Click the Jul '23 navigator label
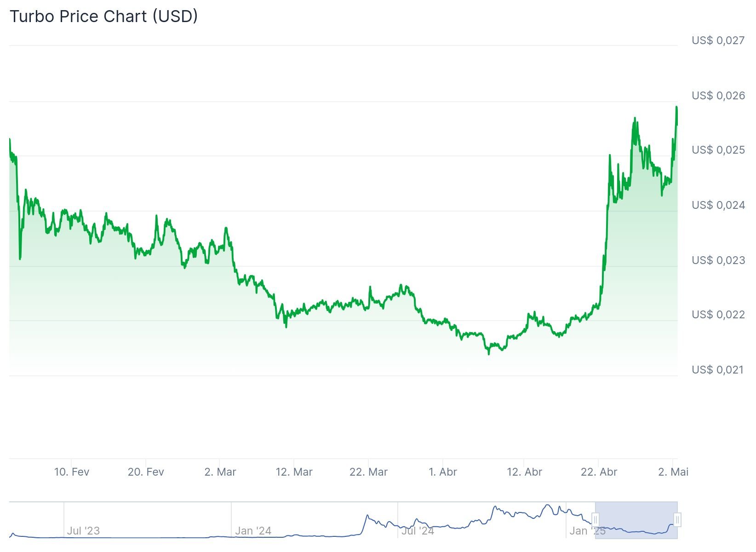Viewport: 756px width, 552px height. (83, 531)
